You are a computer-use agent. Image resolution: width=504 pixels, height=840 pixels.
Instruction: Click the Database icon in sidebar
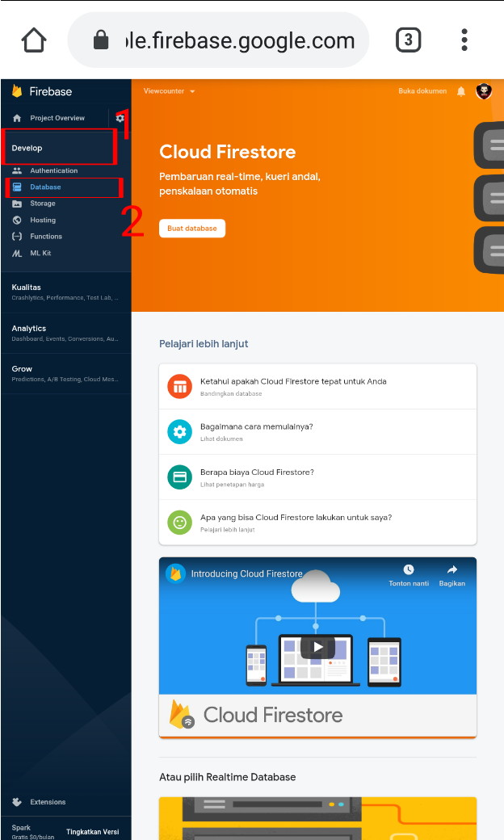[x=17, y=187]
